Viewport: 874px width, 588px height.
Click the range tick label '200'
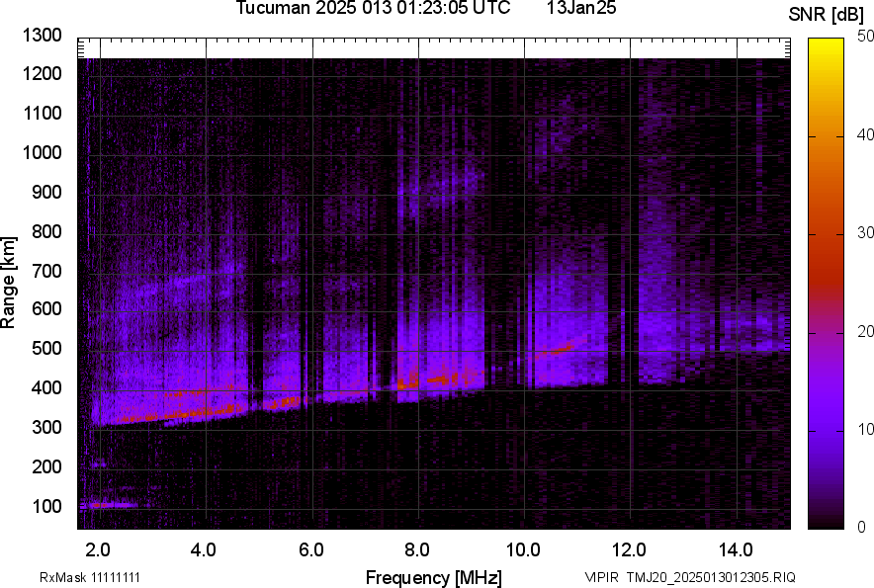(x=46, y=466)
